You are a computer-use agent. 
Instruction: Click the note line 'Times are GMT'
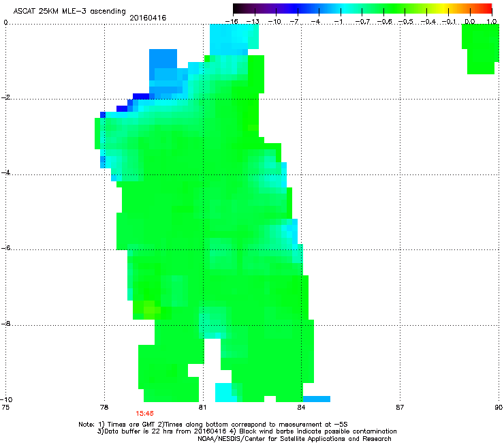(212, 425)
